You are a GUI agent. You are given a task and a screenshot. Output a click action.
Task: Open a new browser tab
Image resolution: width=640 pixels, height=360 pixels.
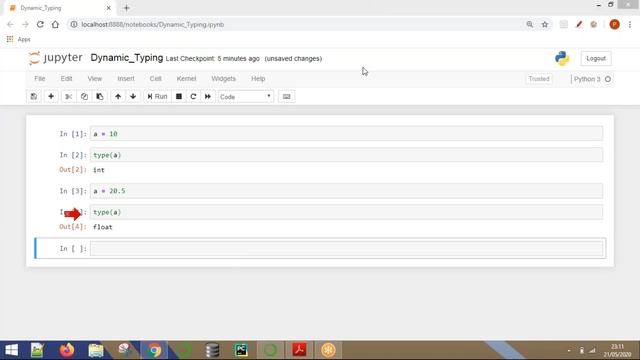pos(126,8)
